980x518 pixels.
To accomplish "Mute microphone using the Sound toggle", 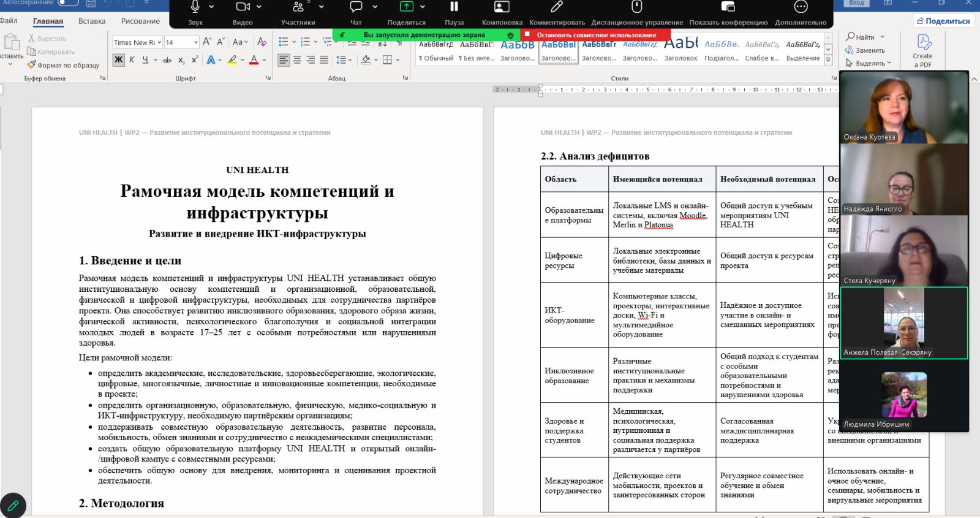I will [x=195, y=13].
